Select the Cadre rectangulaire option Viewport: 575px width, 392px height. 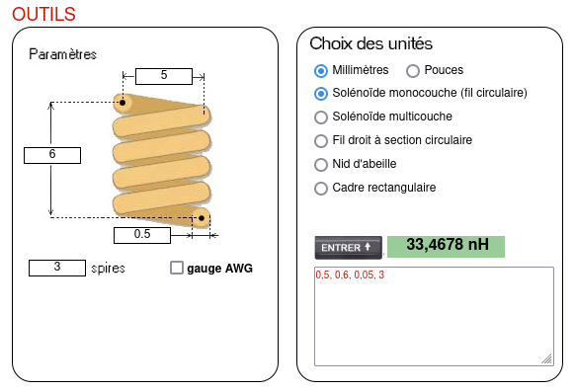tap(321, 189)
